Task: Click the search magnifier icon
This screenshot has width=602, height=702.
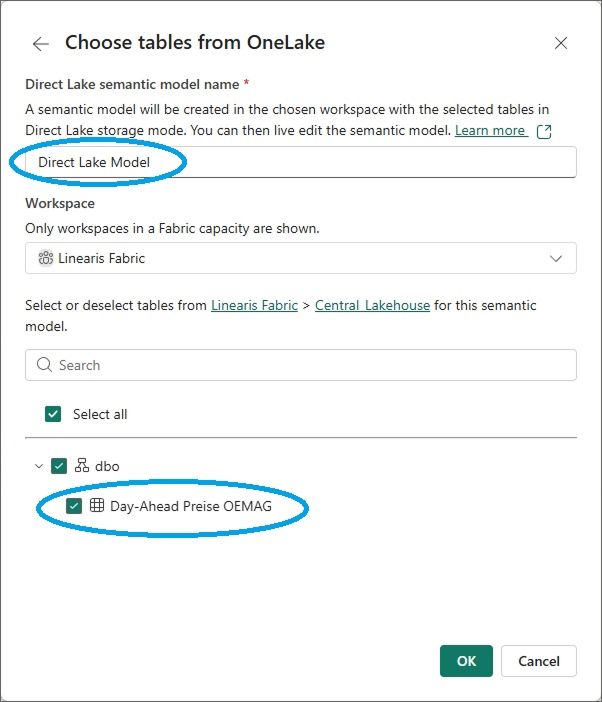Action: [x=44, y=365]
